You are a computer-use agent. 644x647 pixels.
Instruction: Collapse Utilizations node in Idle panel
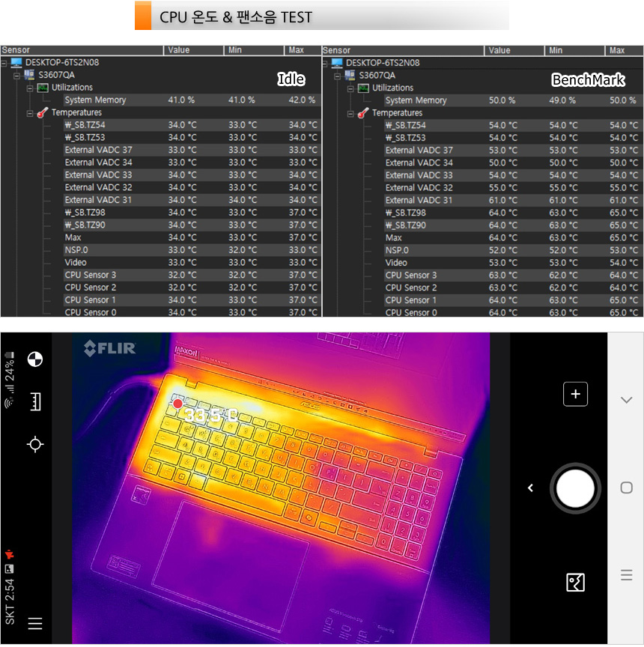30,88
